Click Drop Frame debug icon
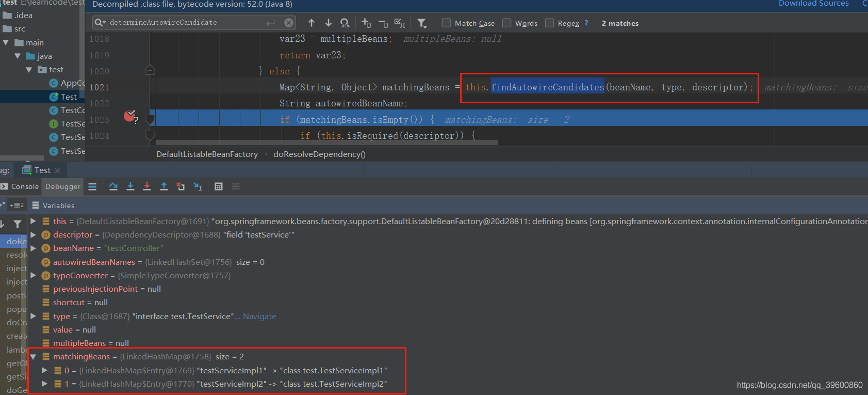Image resolution: width=868 pixels, height=395 pixels. [181, 186]
